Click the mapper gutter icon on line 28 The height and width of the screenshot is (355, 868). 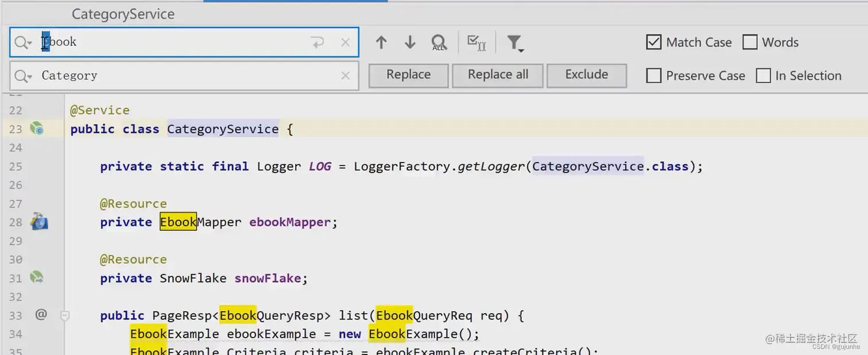click(39, 221)
